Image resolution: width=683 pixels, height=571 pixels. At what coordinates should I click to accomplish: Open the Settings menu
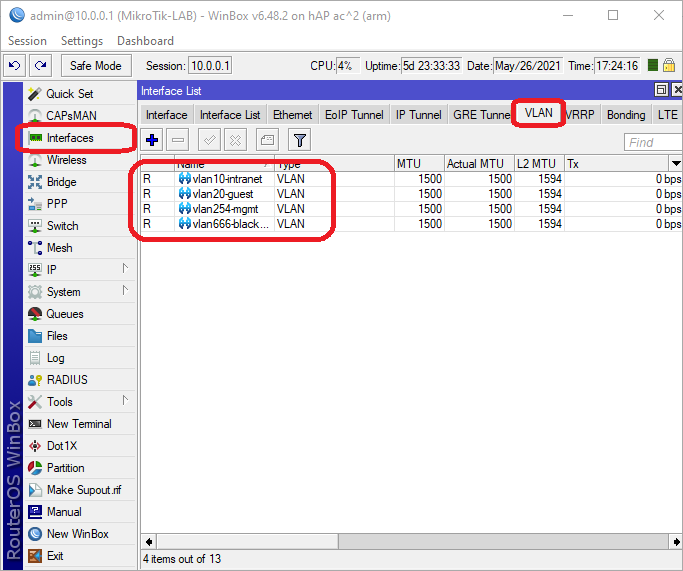coord(82,41)
